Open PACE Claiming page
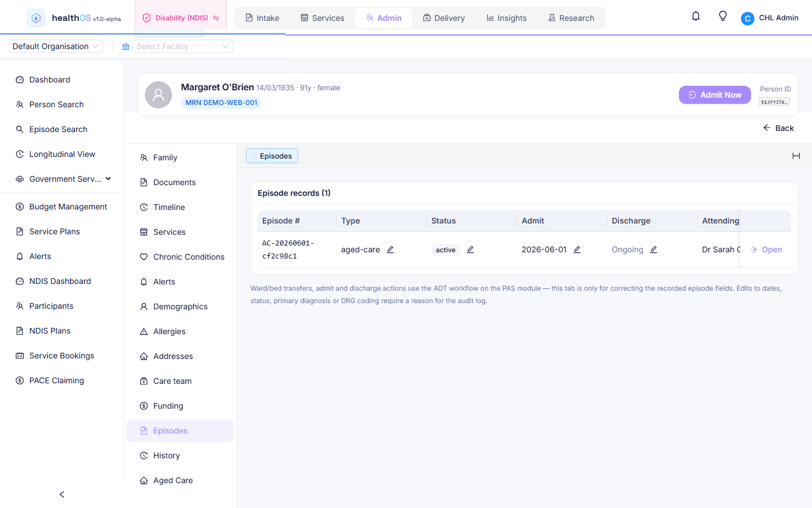 pos(62,380)
